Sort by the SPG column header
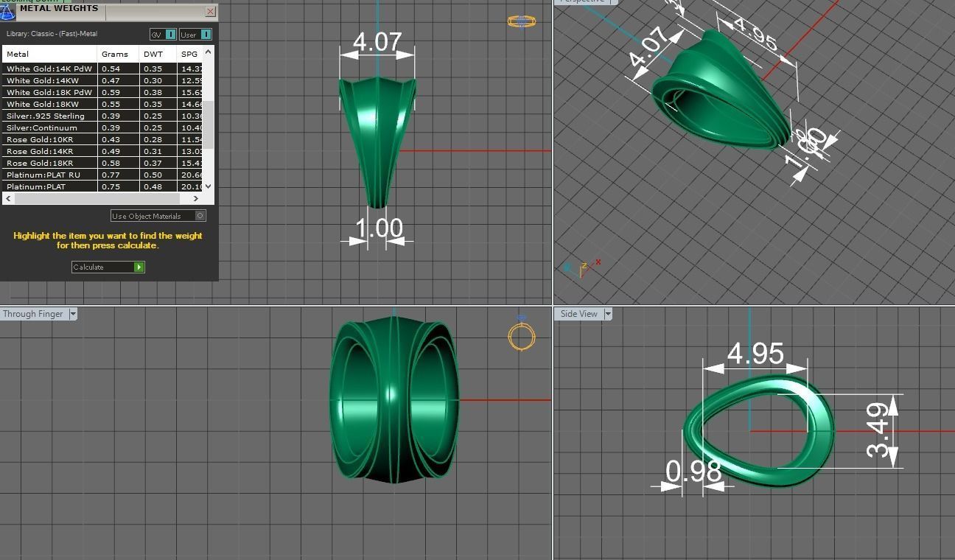 point(189,54)
